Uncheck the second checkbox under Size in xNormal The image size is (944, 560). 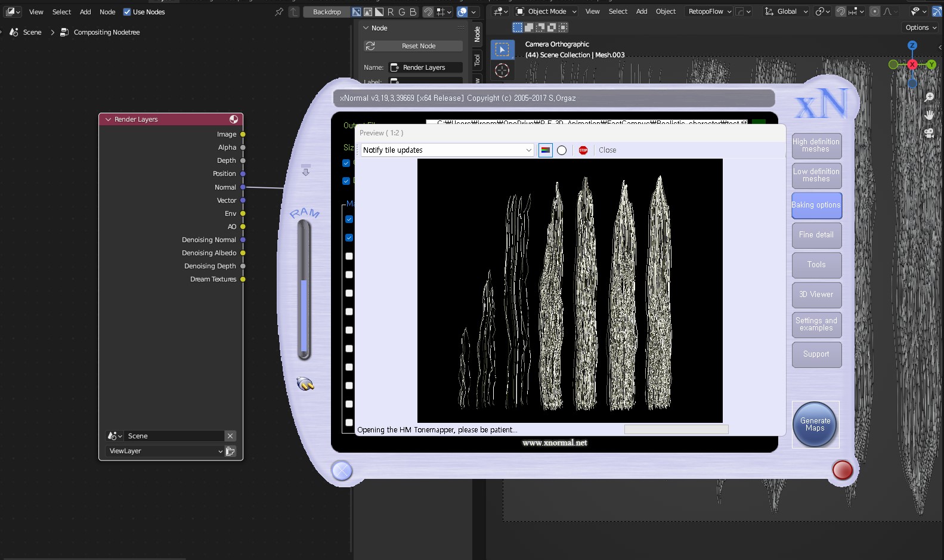point(346,181)
